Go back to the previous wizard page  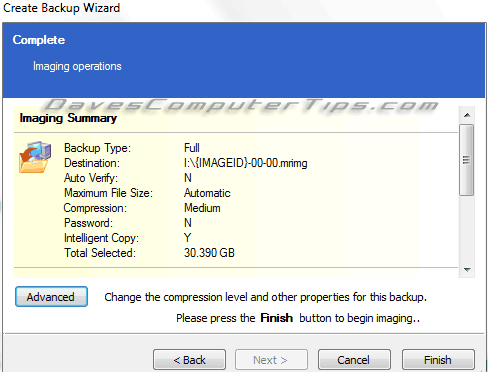tap(189, 360)
